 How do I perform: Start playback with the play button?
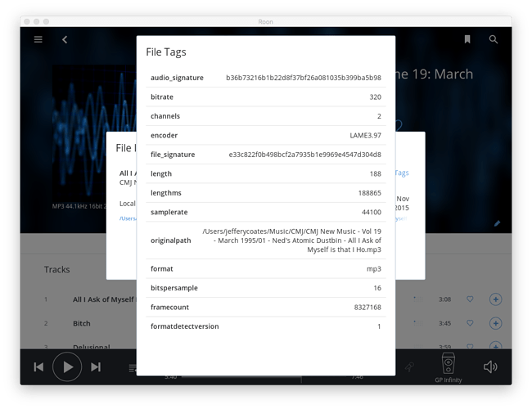pos(67,366)
